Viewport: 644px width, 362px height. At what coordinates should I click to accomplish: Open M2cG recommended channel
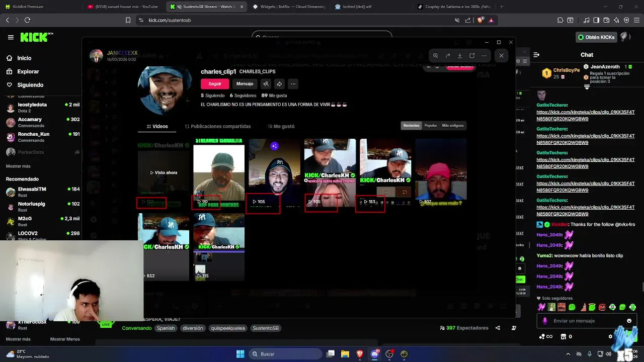[x=43, y=221]
